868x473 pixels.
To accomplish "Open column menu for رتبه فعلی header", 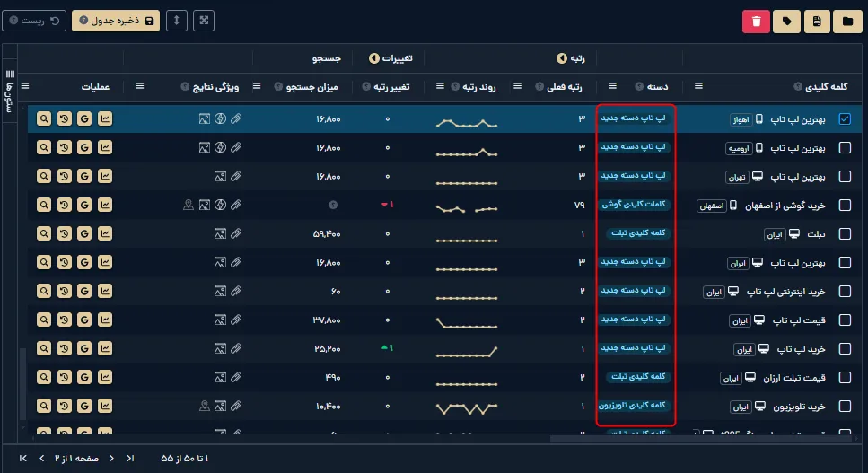I will point(517,86).
